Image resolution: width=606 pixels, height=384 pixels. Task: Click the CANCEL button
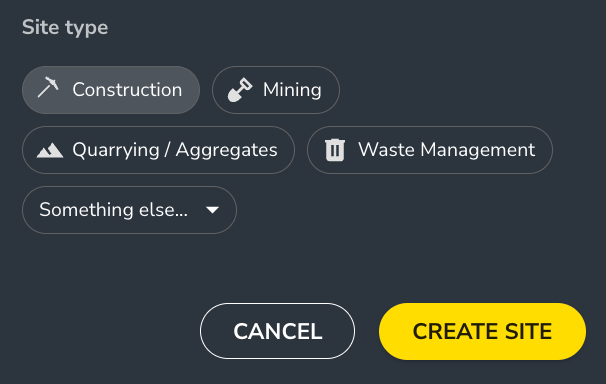pyautogui.click(x=277, y=331)
